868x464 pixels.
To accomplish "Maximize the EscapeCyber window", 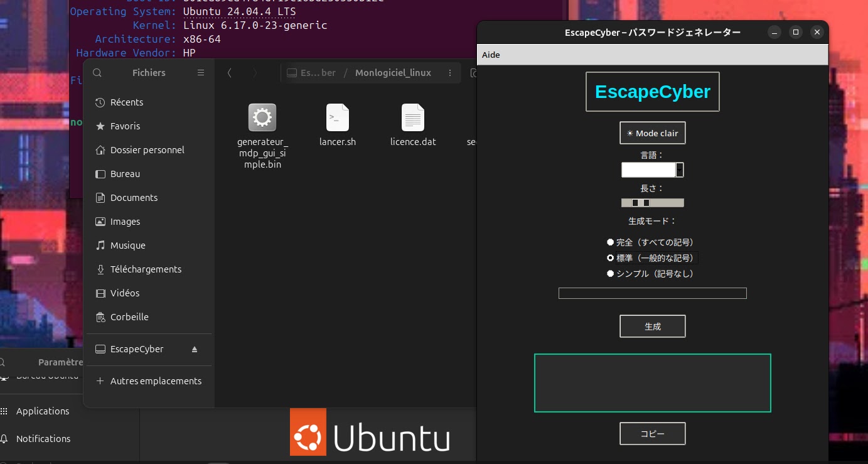I will (796, 32).
